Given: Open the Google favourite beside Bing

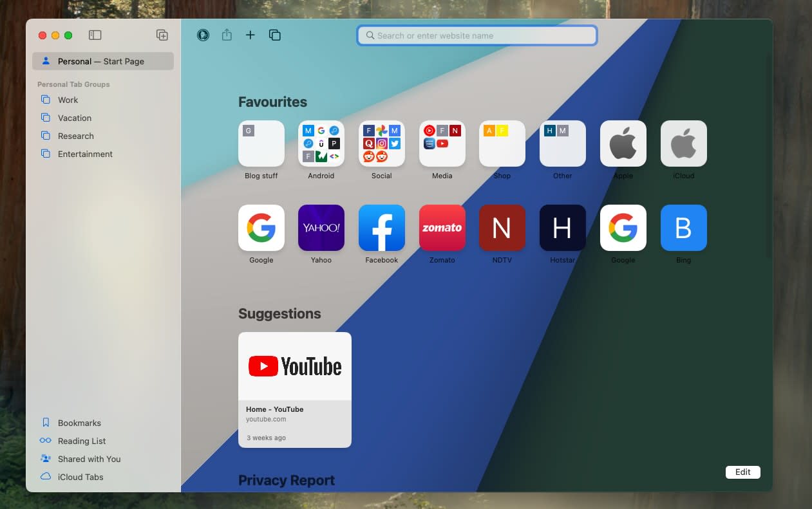Looking at the screenshot, I should (x=623, y=228).
